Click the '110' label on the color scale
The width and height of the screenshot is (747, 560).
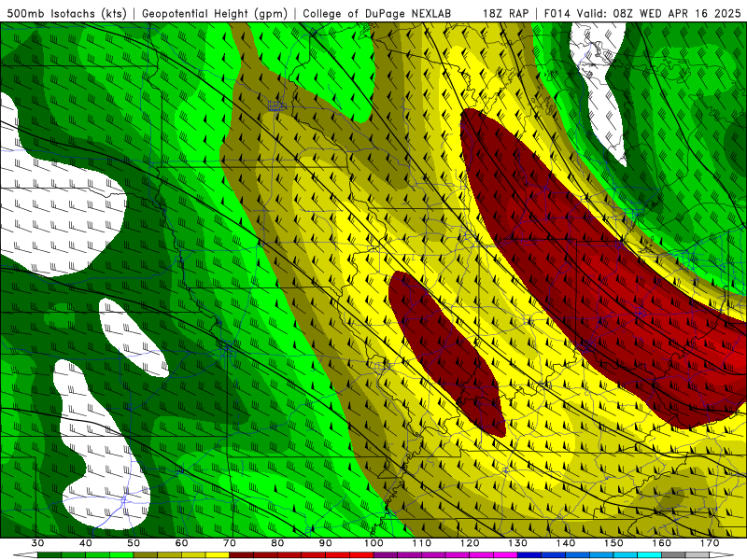pyautogui.click(x=422, y=543)
